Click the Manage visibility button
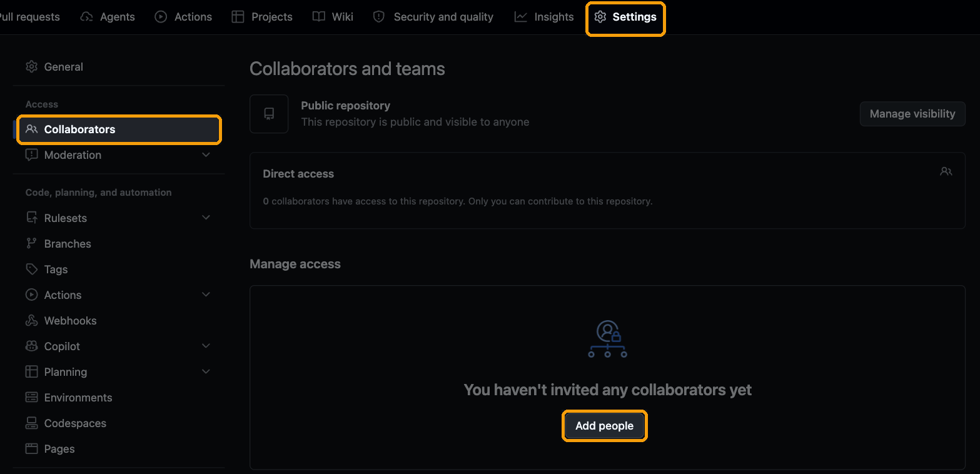Image resolution: width=980 pixels, height=474 pixels. pos(912,114)
